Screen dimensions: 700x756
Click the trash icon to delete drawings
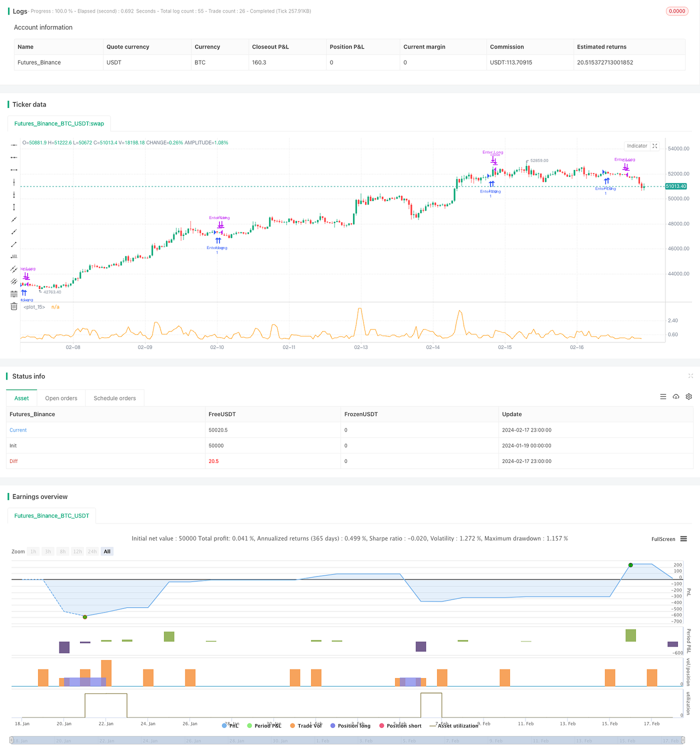[x=14, y=306]
